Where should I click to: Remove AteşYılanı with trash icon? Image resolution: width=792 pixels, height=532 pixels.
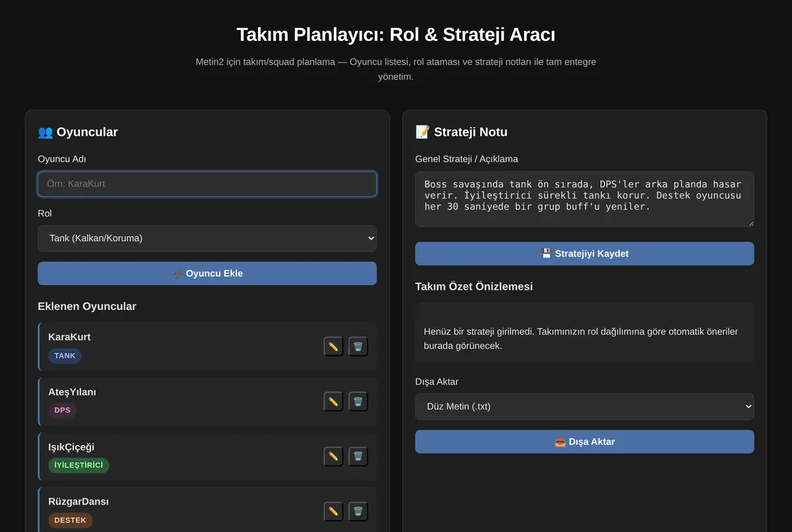358,401
